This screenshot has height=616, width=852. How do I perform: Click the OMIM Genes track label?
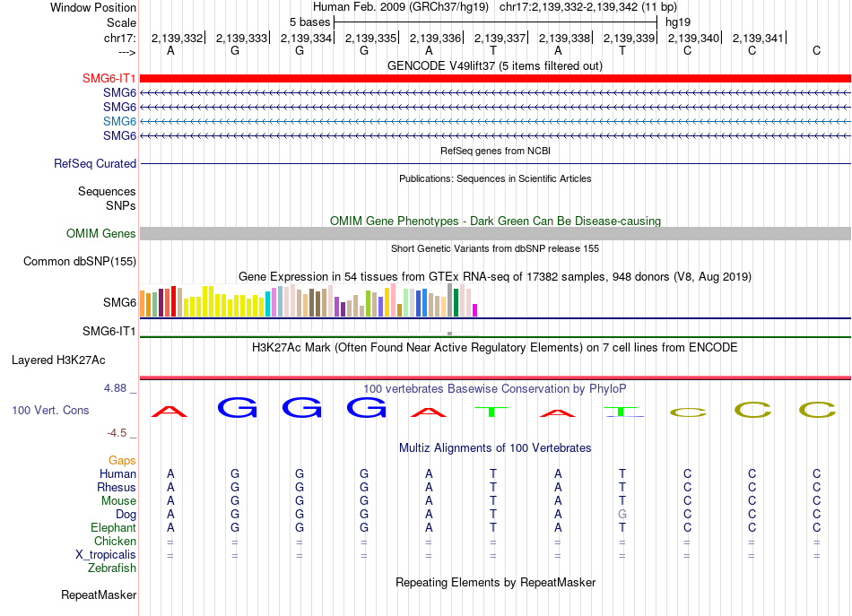coord(101,234)
